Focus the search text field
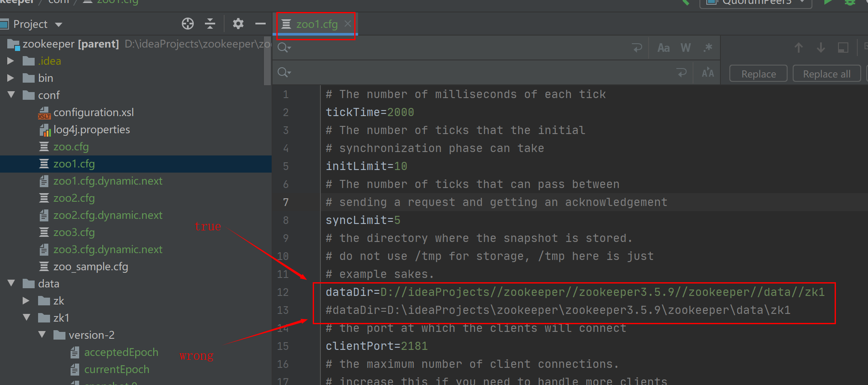This screenshot has width=868, height=385. [x=460, y=48]
